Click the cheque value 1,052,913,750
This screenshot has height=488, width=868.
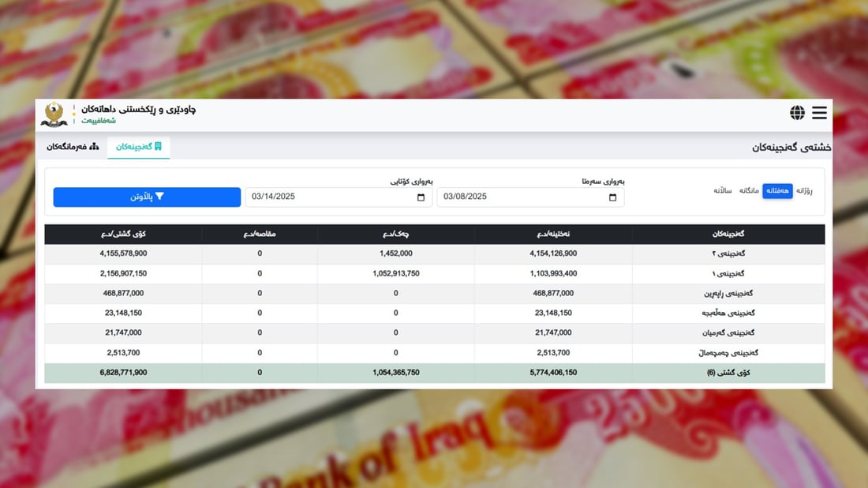pos(396,273)
